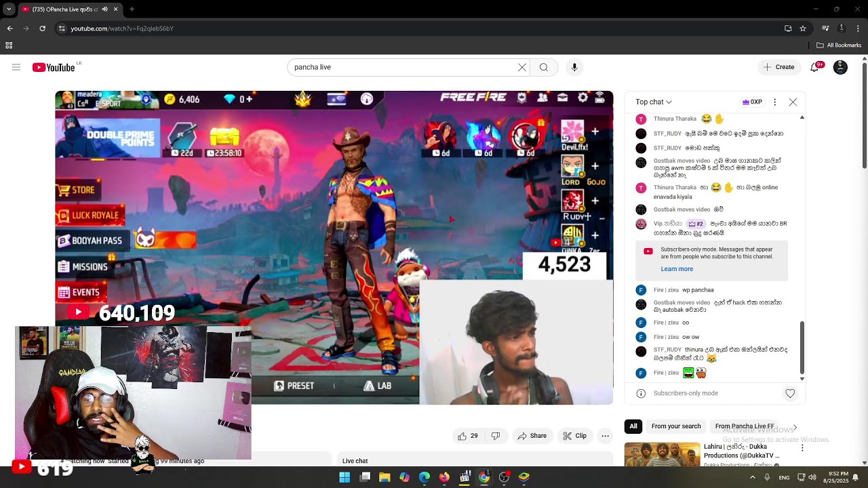This screenshot has height=488, width=868.
Task: Like the video (29 likes)
Action: [469, 436]
